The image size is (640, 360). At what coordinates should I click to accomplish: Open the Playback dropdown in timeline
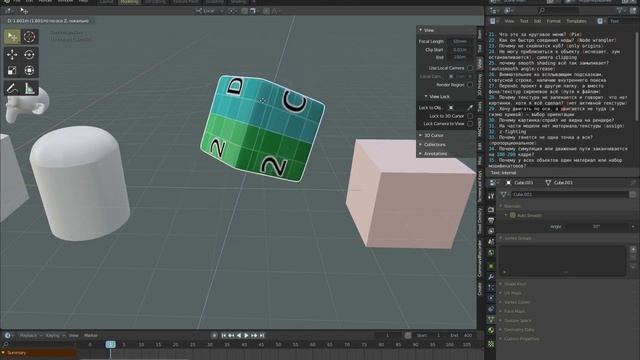click(x=30, y=336)
